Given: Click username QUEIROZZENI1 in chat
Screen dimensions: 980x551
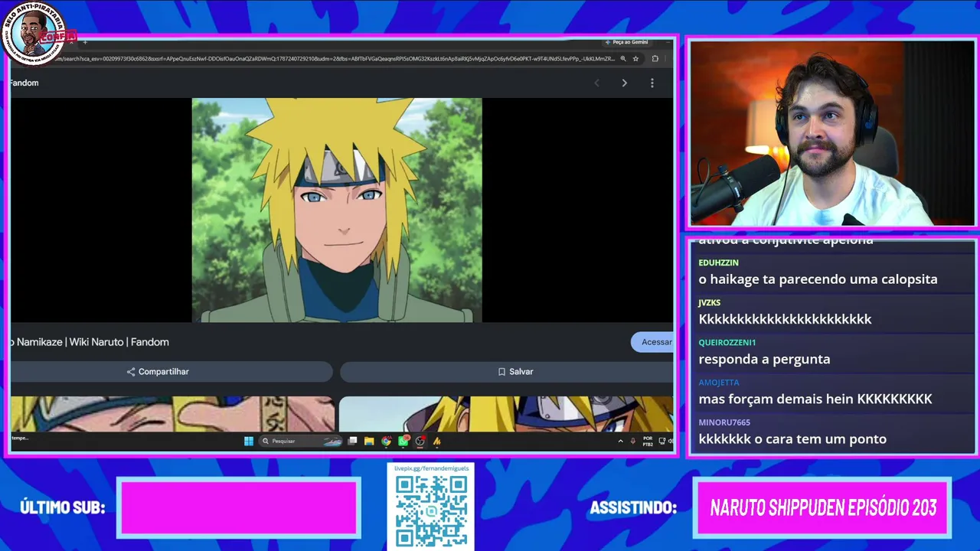Looking at the screenshot, I should (x=727, y=343).
